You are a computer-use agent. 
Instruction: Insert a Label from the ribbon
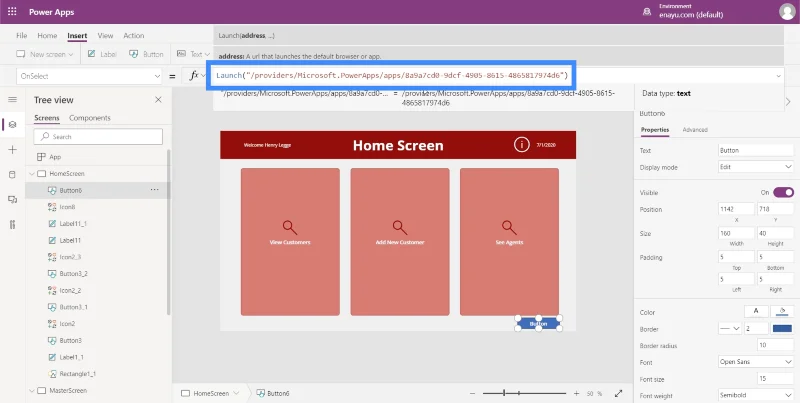(102, 54)
